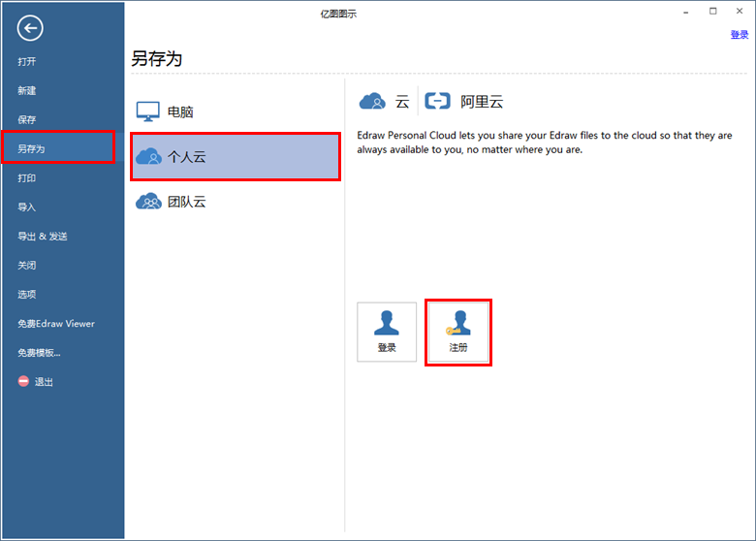Maximize the 亿图图示 window
Image resolution: width=756 pixels, height=541 pixels.
(713, 11)
